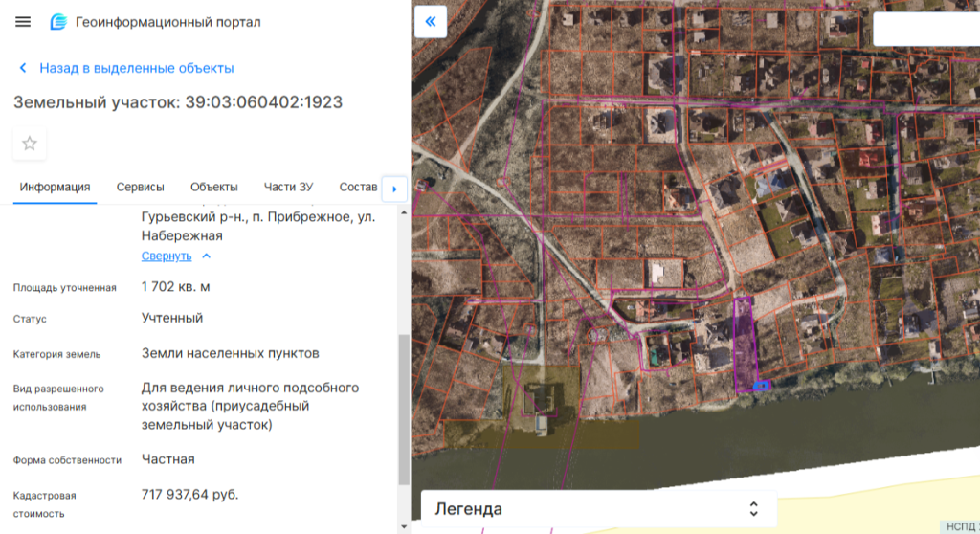Click the back arrow beside Назад в выделенные объекты
The width and height of the screenshot is (980, 534).
pyautogui.click(x=23, y=69)
